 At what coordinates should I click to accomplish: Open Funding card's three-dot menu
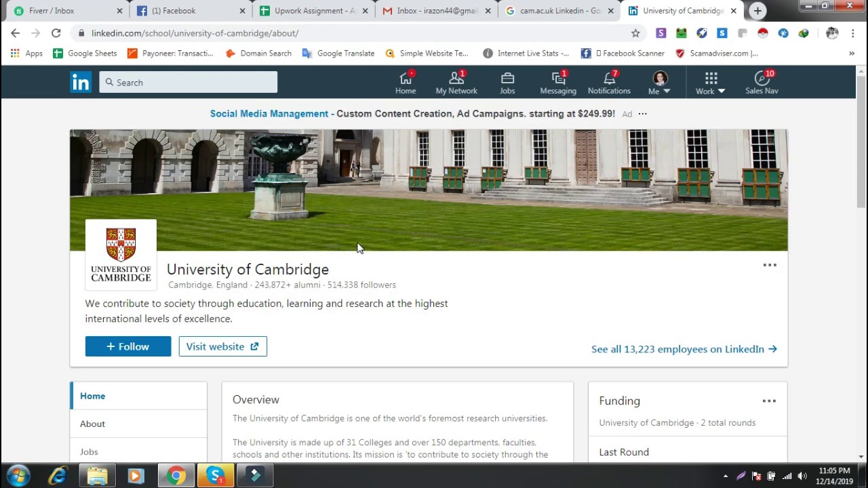tap(769, 401)
